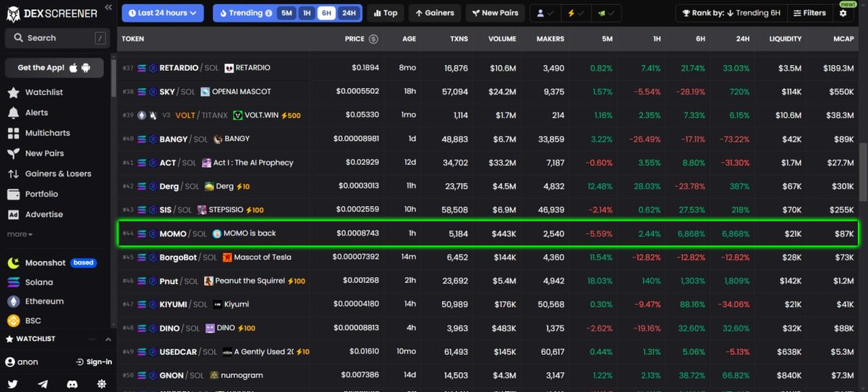This screenshot has width=868, height=392.
Task: Expand the 'more' sidebar menu
Action: [x=20, y=234]
